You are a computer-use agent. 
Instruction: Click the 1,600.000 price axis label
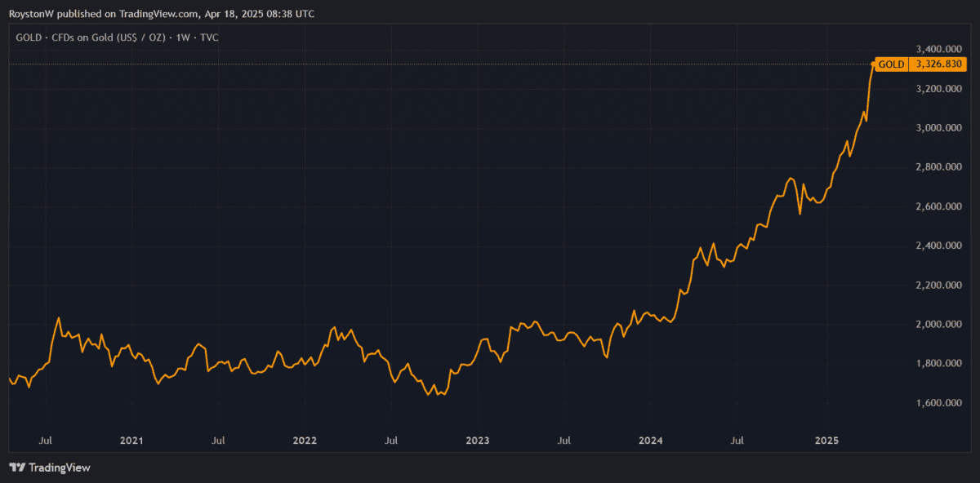pos(939,403)
